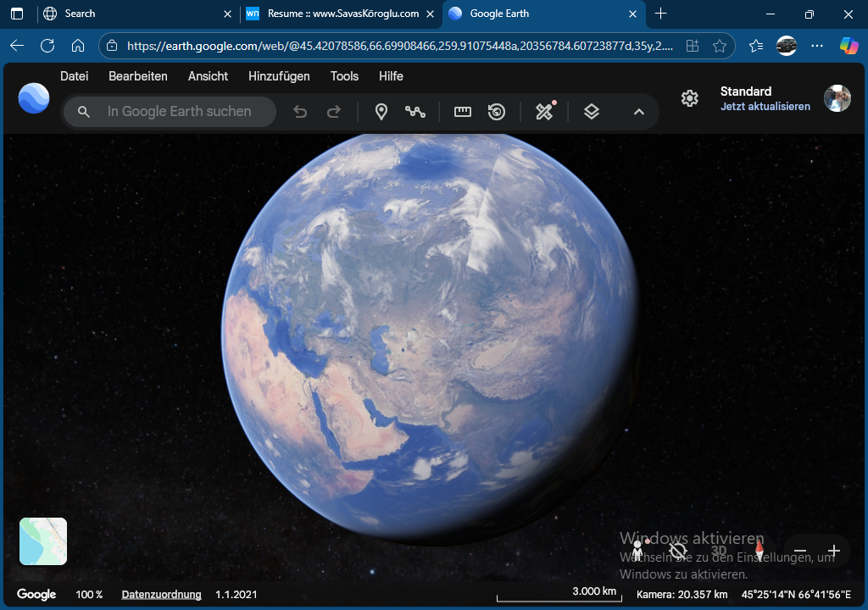Click the redo arrow in toolbar
The width and height of the screenshot is (868, 610).
click(x=334, y=112)
